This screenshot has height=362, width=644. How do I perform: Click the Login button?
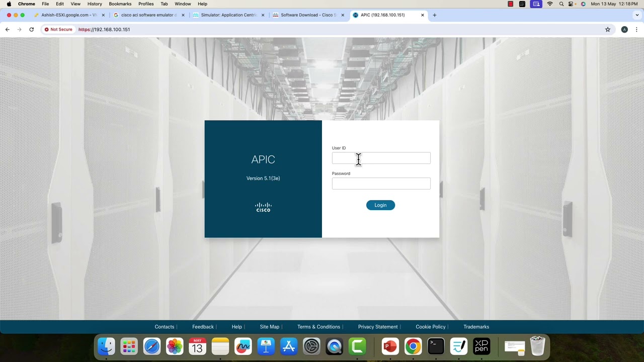click(380, 205)
